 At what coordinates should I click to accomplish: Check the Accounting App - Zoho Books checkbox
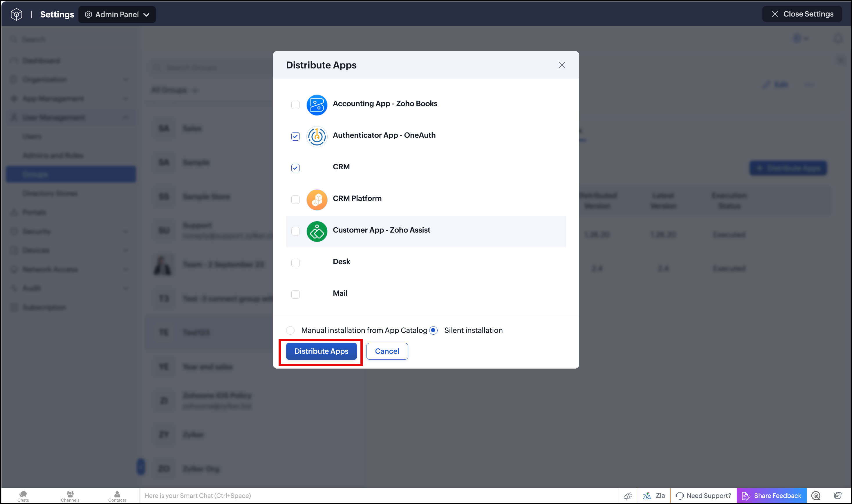295,105
